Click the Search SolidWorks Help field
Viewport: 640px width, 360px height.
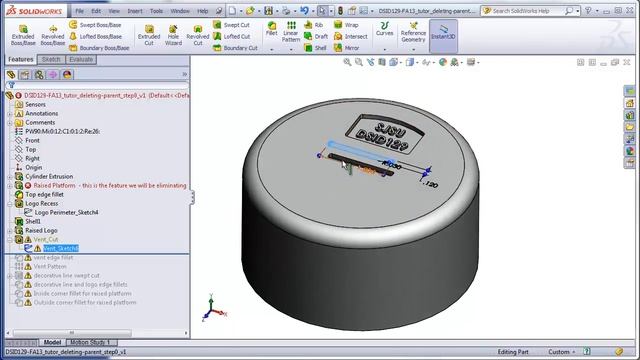[x=526, y=11]
